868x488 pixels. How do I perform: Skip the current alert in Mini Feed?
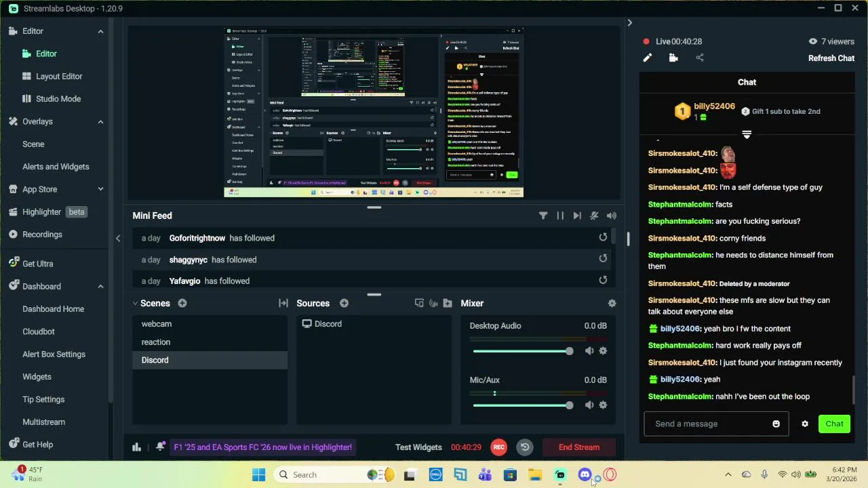tap(577, 216)
